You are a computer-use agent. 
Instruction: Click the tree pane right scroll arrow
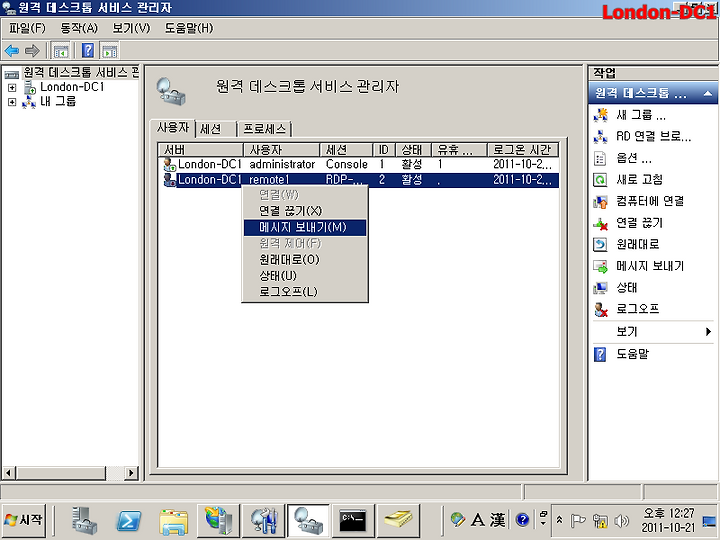(x=131, y=472)
